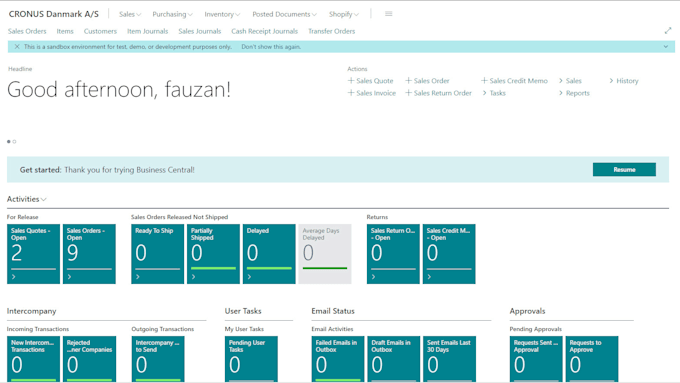Open Failed Emails in Outbox tile

point(338,359)
